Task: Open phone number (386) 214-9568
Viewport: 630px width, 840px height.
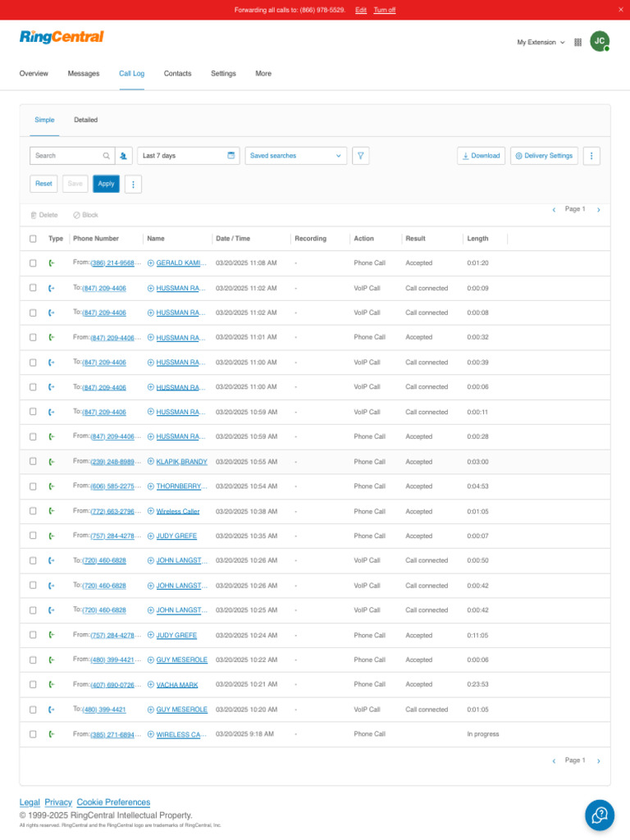Action: (112, 263)
